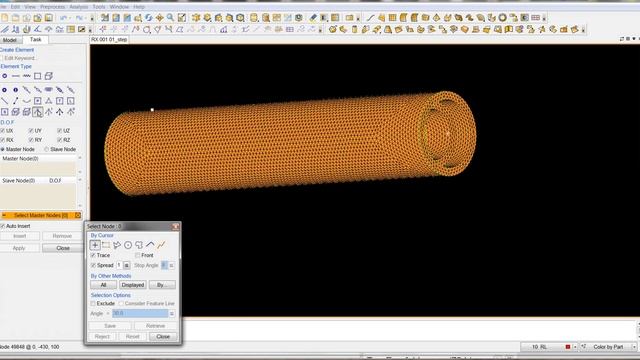Toggle the Front checkbox
Screen dimensions: 640x360
(x=138, y=255)
